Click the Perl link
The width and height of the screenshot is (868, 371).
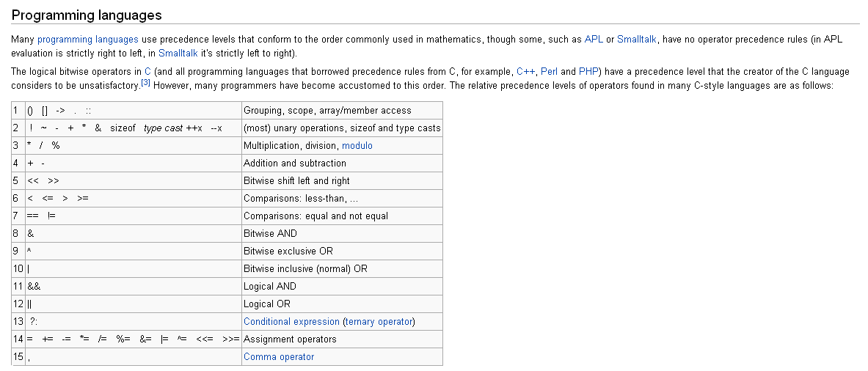548,72
